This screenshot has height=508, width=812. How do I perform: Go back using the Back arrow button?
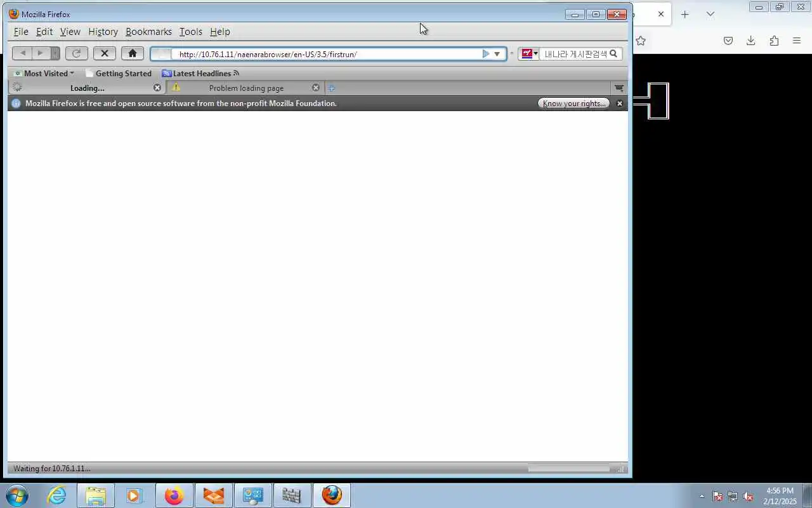tap(22, 53)
